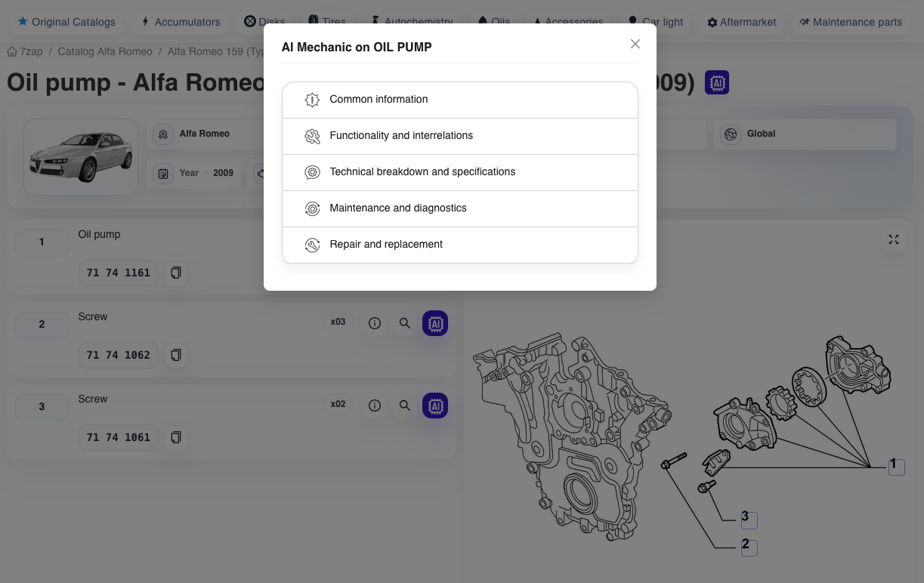Viewport: 924px width, 583px height.
Task: Select position 1 Oil pump row
Action: [42, 242]
